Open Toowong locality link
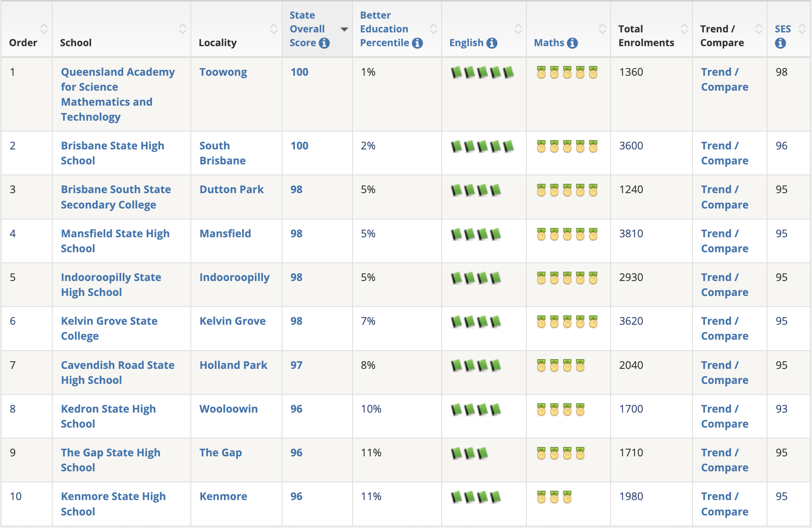Screen dimensions: 812x528 tap(223, 72)
